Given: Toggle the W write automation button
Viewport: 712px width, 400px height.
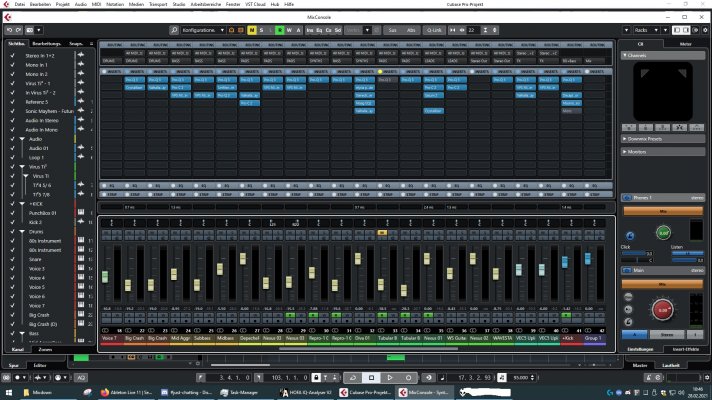Looking at the screenshot, I should pyautogui.click(x=289, y=30).
